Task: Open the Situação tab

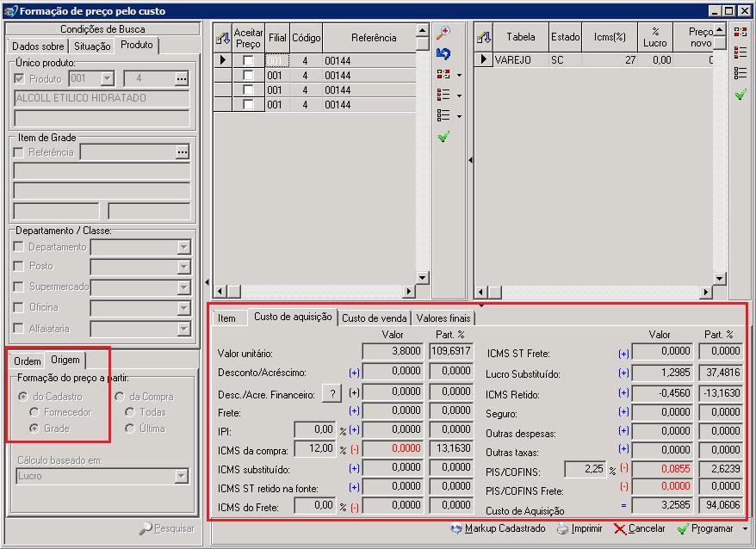Action: click(92, 46)
